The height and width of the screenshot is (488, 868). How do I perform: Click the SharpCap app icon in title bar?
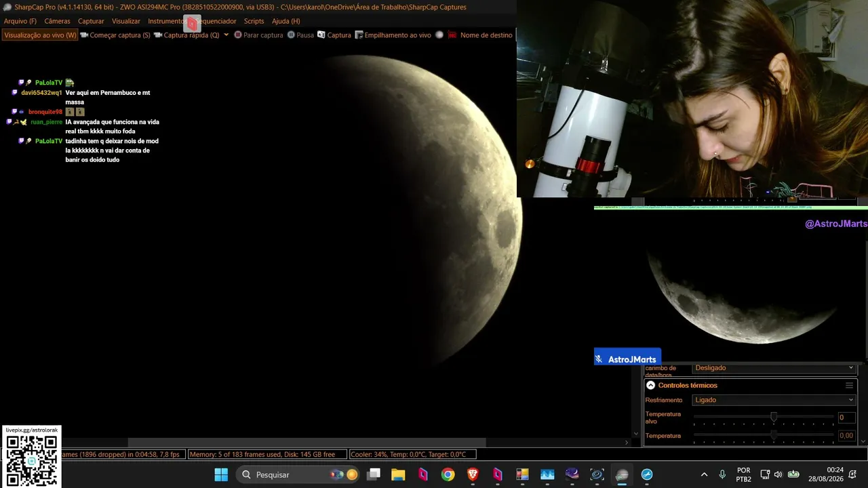pos(7,7)
